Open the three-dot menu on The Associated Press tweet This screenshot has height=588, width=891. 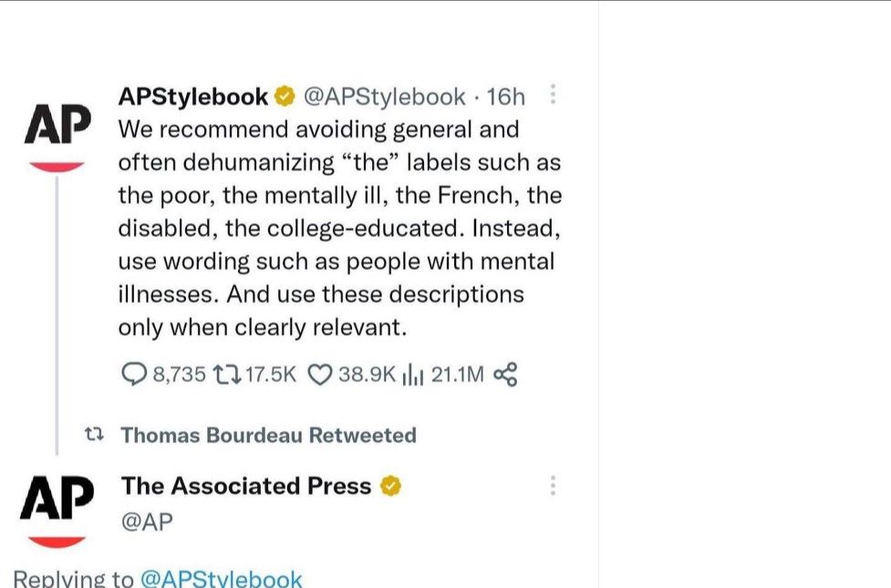553,486
